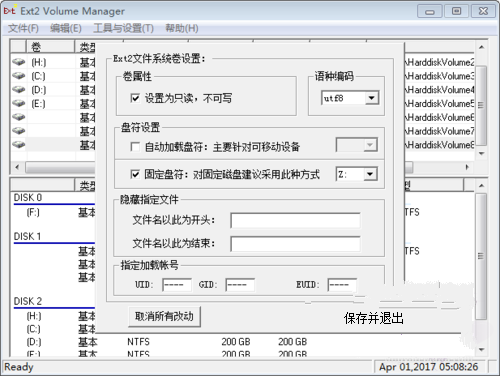Select the DISK 0 entry

(x=28, y=198)
